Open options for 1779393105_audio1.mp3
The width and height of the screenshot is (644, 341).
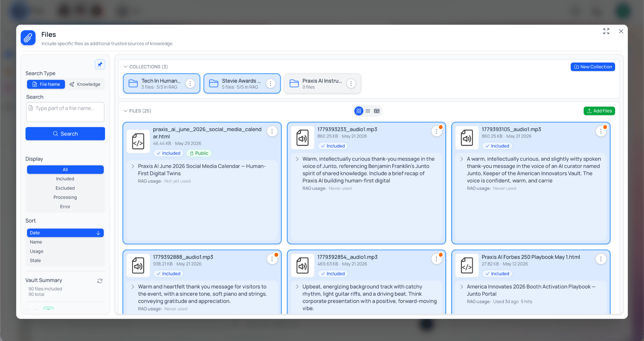601,131
